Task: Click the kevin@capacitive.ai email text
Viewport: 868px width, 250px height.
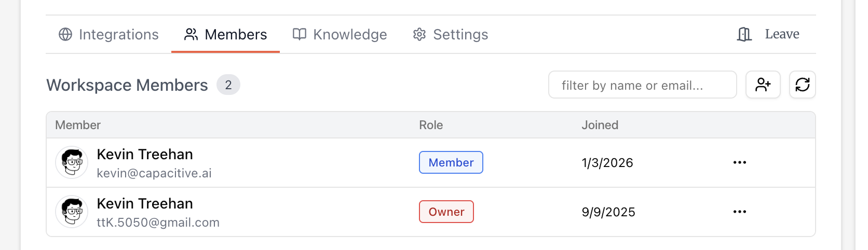Action: [154, 173]
